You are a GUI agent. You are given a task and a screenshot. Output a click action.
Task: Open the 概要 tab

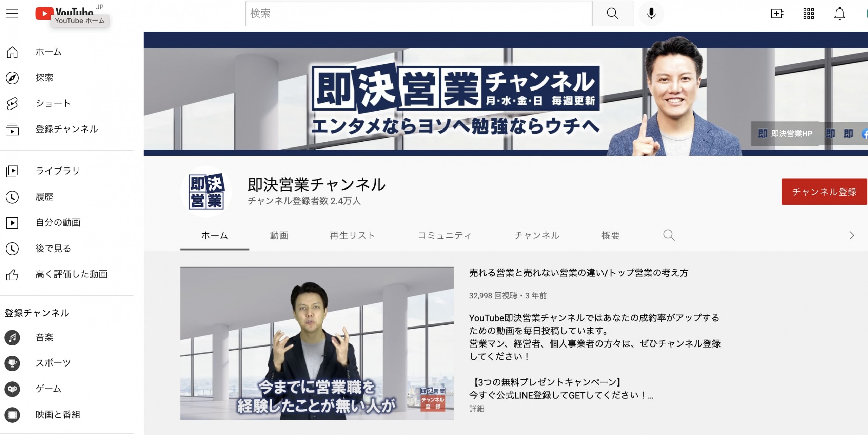610,235
